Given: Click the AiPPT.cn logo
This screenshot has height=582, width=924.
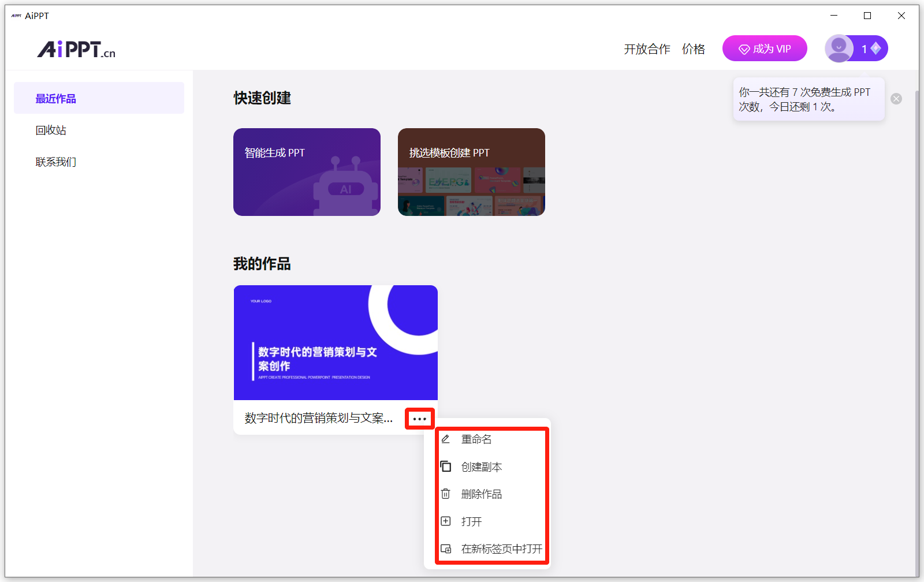Looking at the screenshot, I should coord(76,49).
